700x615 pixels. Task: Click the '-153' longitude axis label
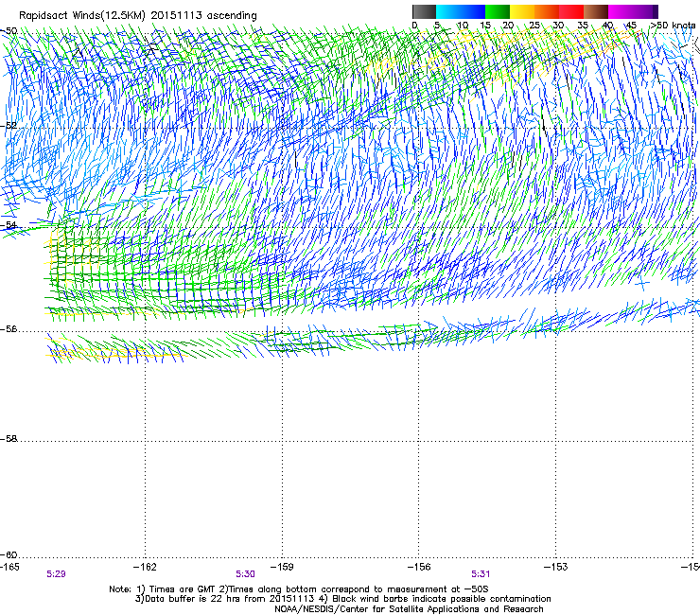pyautogui.click(x=556, y=567)
